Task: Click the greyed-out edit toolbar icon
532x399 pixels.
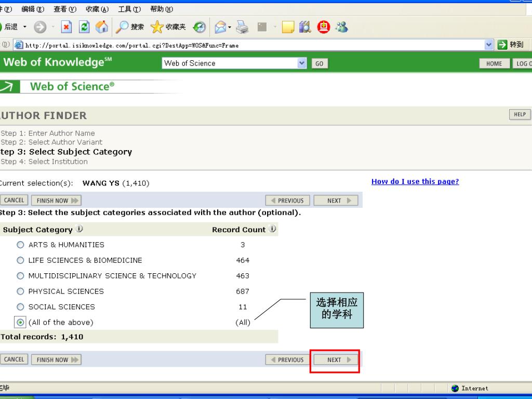Action: 262,27
